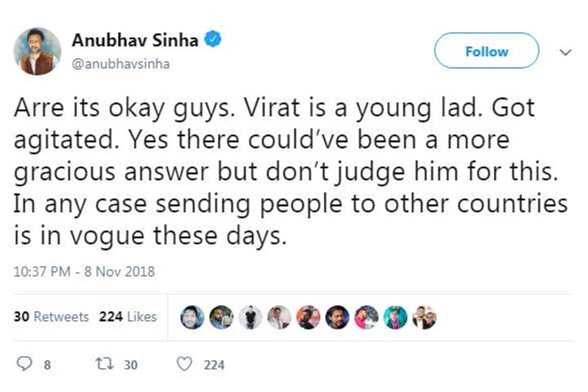
Task: Open the first liker avatar in the row
Action: [x=193, y=318]
